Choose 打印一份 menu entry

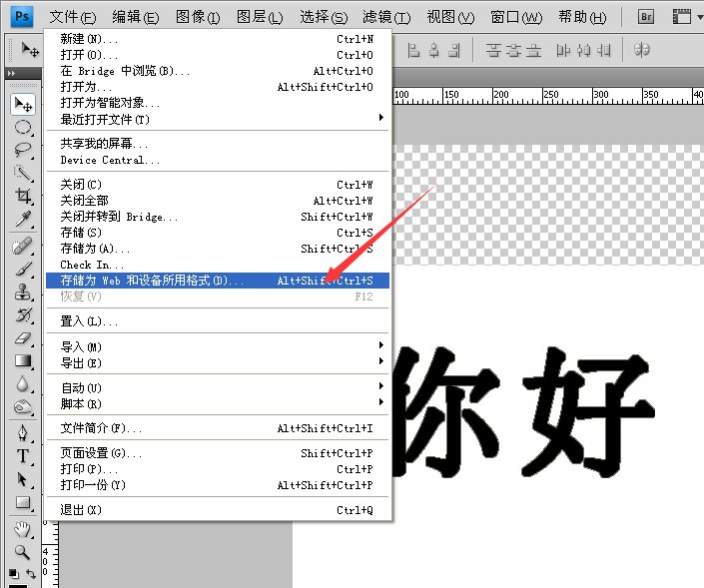pyautogui.click(x=218, y=485)
